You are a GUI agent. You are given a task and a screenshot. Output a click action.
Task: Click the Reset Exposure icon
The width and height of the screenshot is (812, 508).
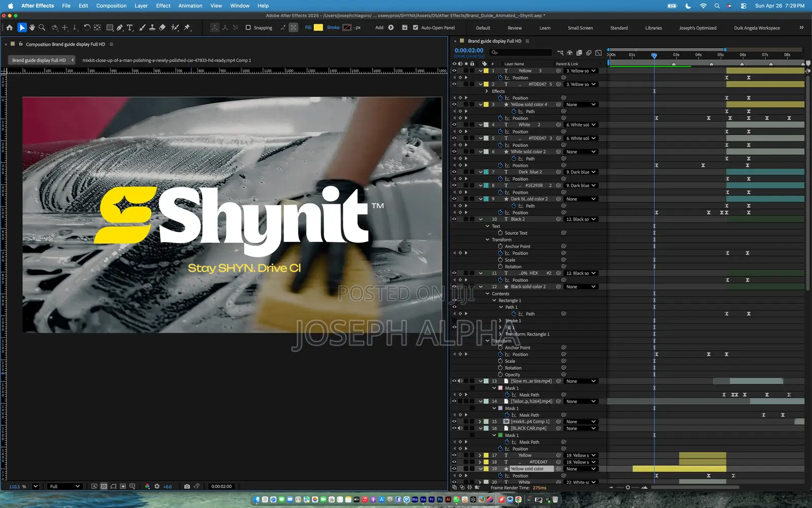point(157,486)
